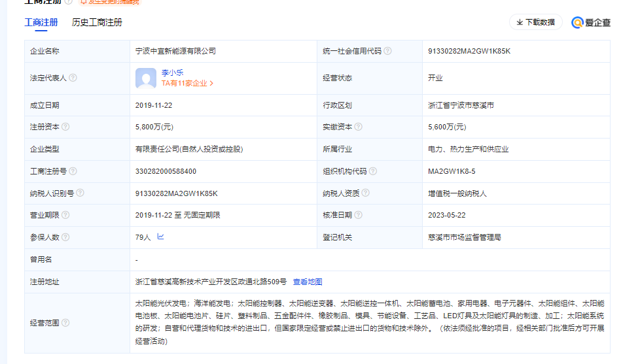Click the legal representative avatar image

(146, 78)
